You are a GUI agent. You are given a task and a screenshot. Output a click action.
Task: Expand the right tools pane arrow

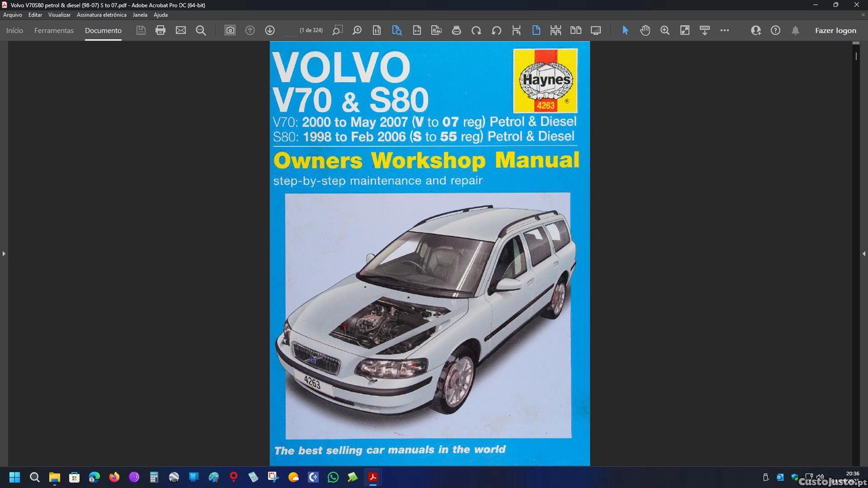pos(863,254)
